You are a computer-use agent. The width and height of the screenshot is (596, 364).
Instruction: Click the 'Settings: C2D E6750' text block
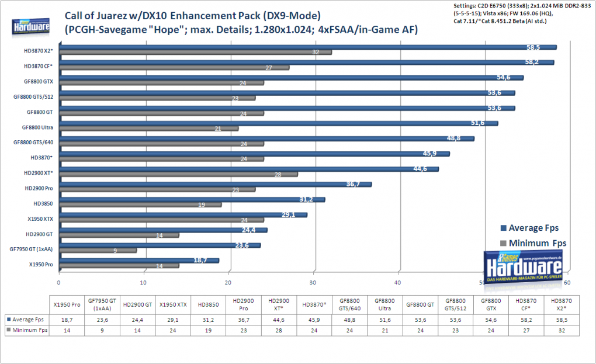tap(522, 13)
